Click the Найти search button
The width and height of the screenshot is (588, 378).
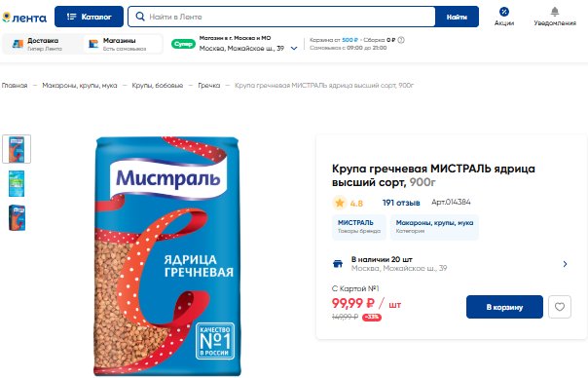pyautogui.click(x=457, y=17)
